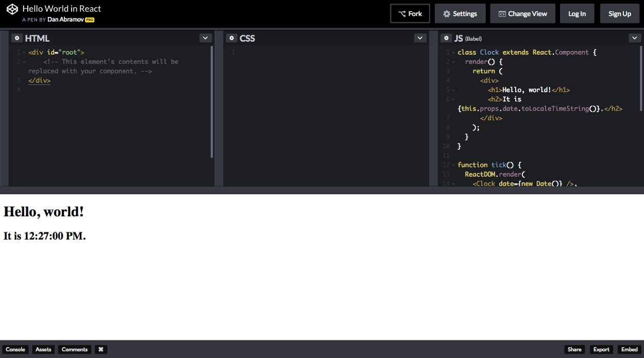
Task: Open the pen Settings
Action: coord(460,14)
